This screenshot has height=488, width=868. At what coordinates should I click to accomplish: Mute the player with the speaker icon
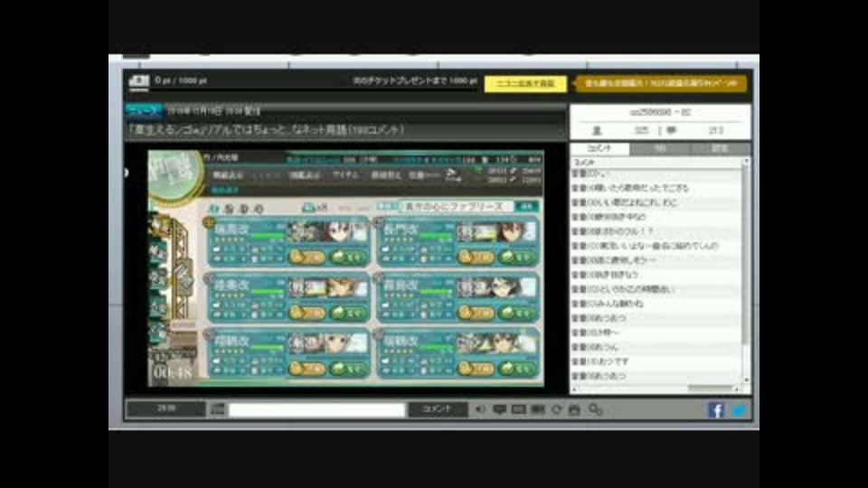point(479,409)
